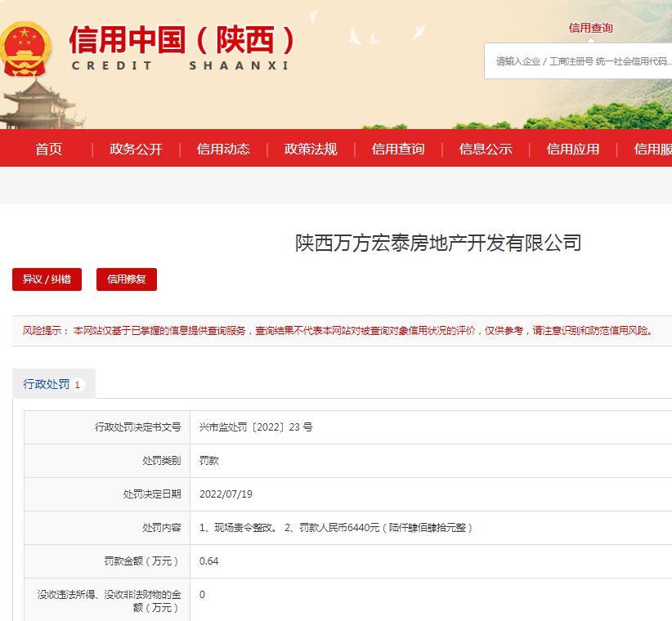This screenshot has width=672, height=621.
Task: Click the 信用修复 button
Action: [x=127, y=279]
